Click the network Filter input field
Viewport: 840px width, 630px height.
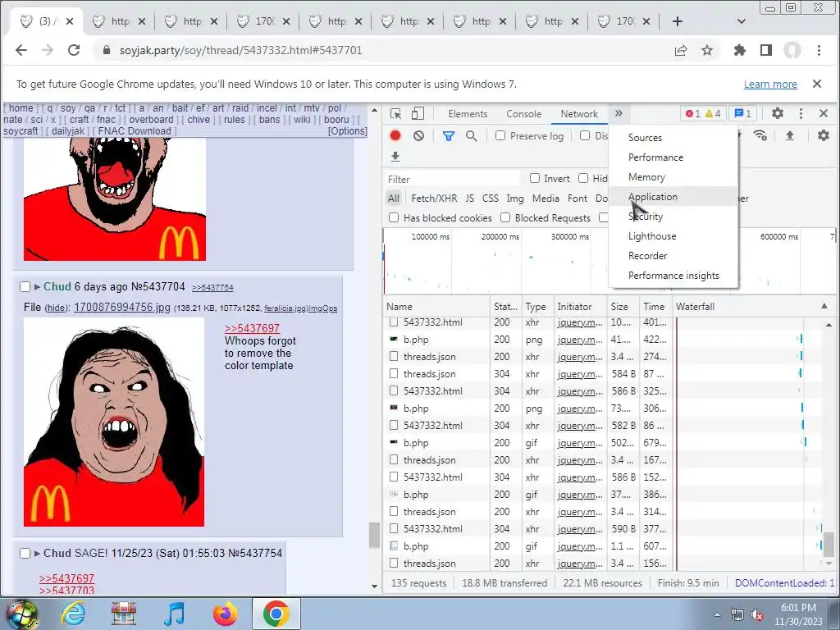(x=453, y=178)
